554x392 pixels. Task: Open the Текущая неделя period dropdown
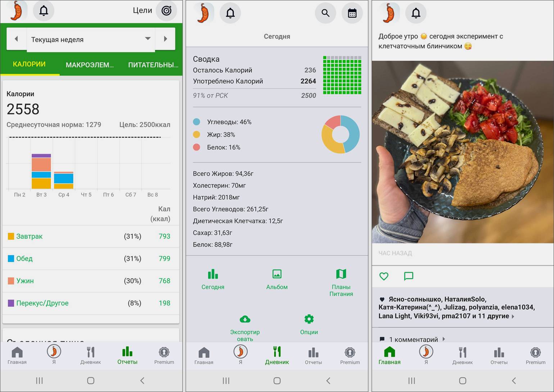pyautogui.click(x=91, y=39)
